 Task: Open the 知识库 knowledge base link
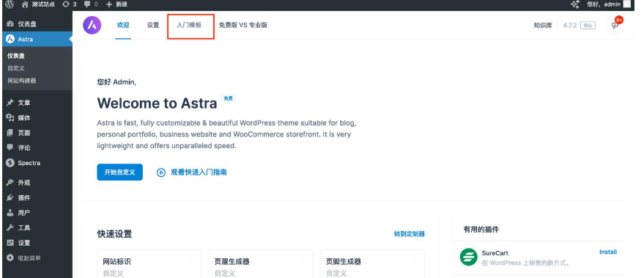[x=543, y=26]
